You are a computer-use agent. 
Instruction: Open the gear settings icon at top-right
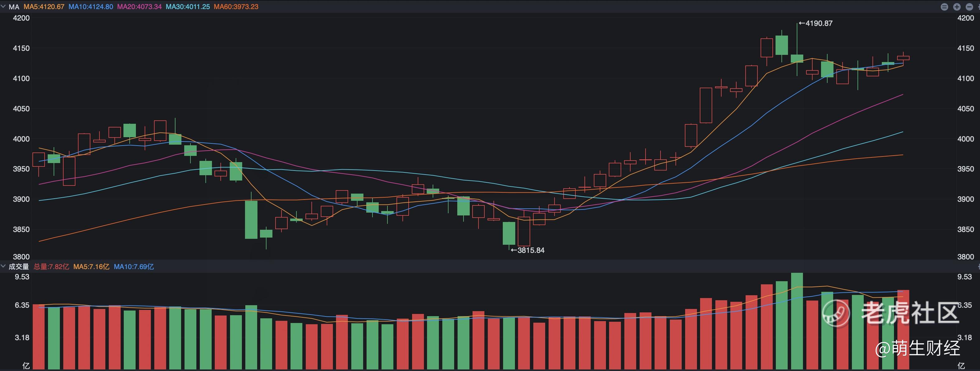979,7
